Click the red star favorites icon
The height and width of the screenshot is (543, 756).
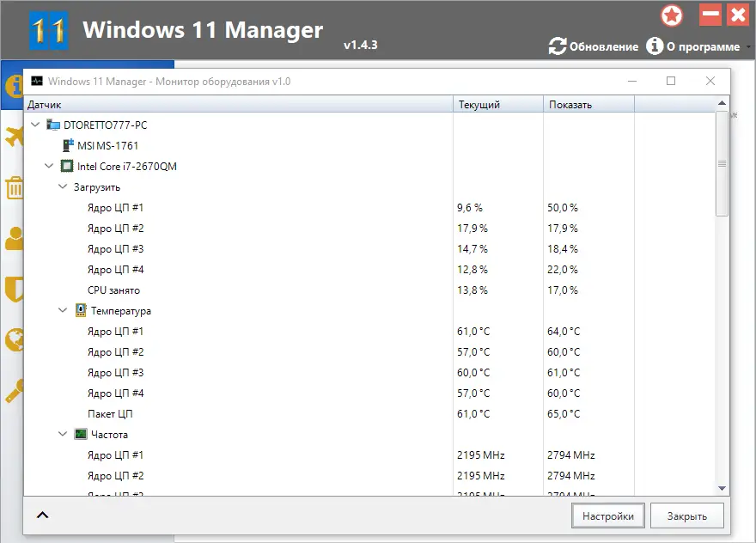coord(672,15)
